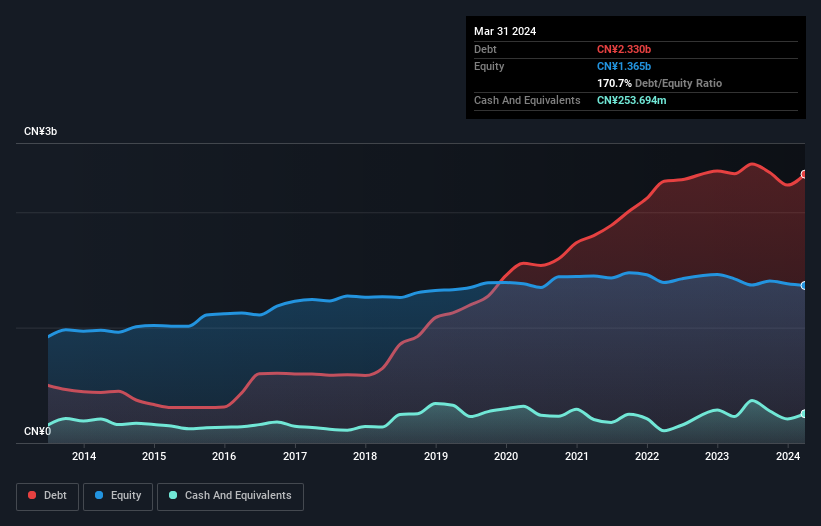The image size is (821, 526).
Task: Click the Mar 31 2024 tooltip date
Action: [x=505, y=31]
